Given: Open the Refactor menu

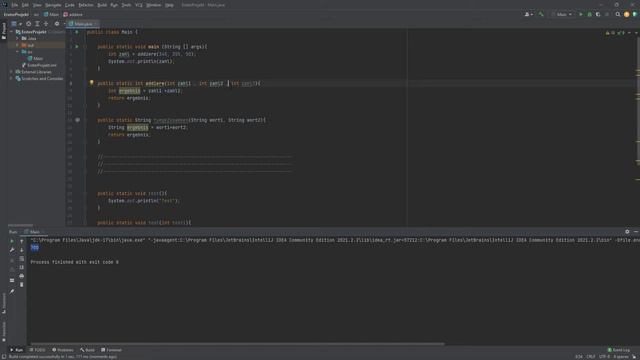Looking at the screenshot, I should click(86, 5).
